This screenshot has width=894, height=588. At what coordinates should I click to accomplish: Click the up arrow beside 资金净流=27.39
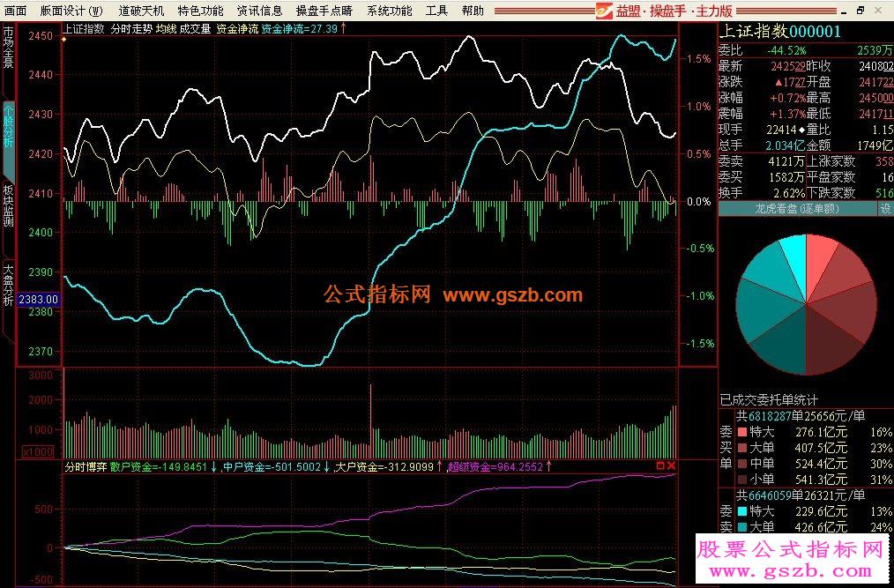[343, 28]
